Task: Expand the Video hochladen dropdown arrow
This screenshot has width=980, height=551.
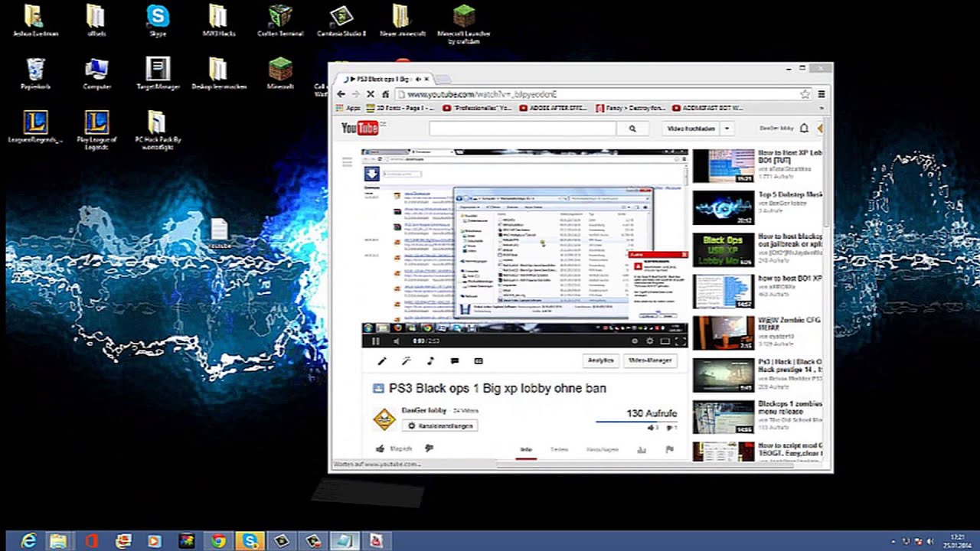Action: pos(727,129)
